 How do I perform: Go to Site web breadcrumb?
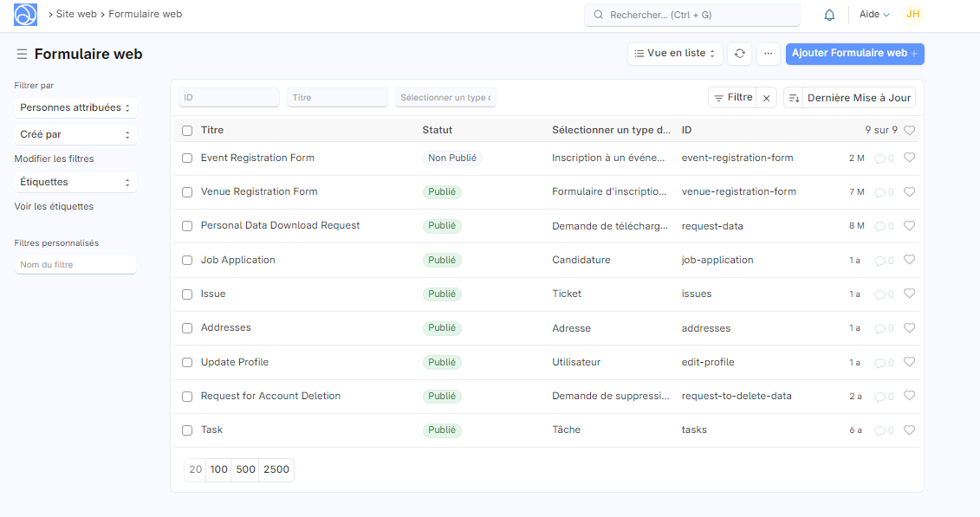76,15
